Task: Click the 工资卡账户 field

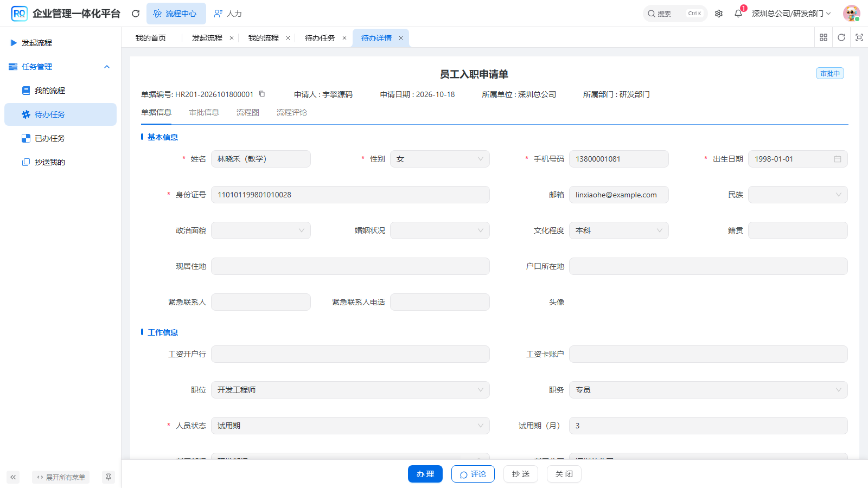Action: 709,354
